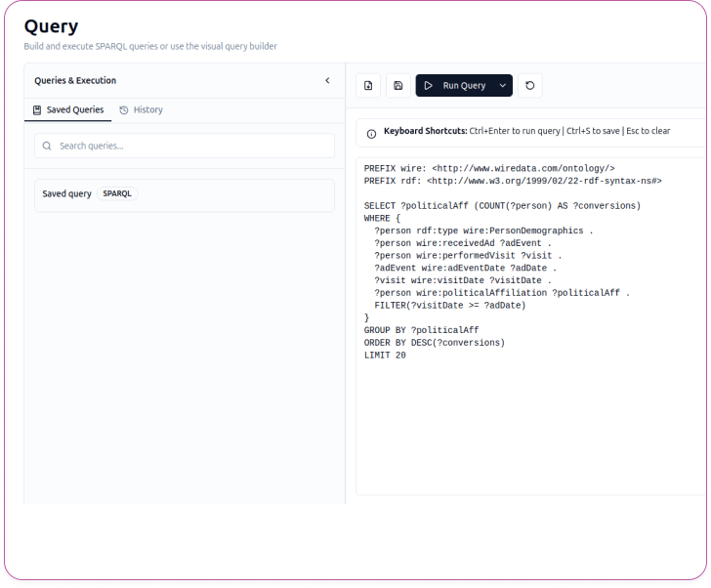
Task: Click the ORDER BY DESC(?conversions) line
Action: click(434, 343)
